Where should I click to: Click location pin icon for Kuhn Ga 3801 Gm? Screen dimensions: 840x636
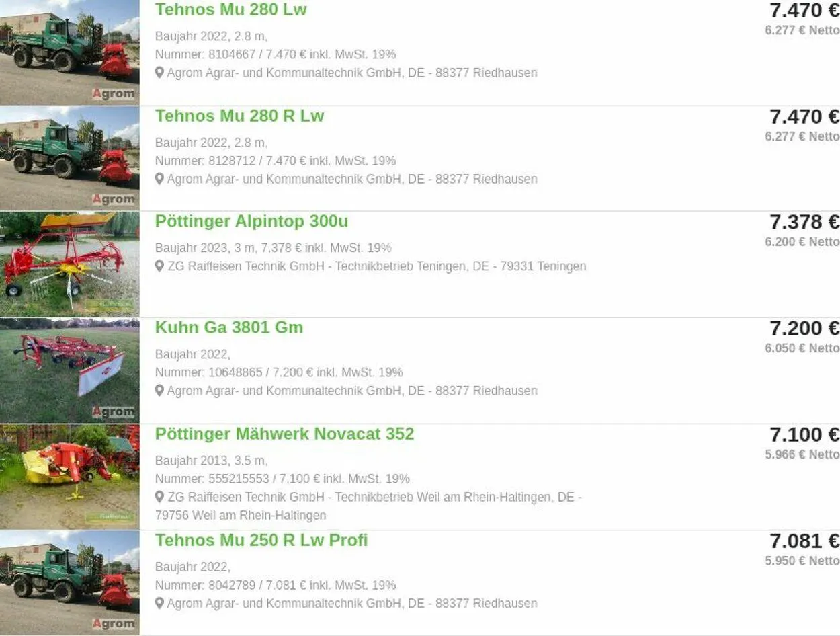tap(159, 390)
